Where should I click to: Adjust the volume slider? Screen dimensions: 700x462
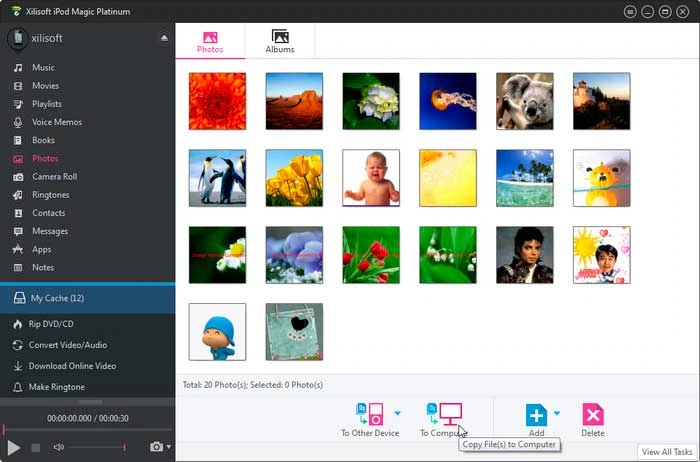click(97, 447)
